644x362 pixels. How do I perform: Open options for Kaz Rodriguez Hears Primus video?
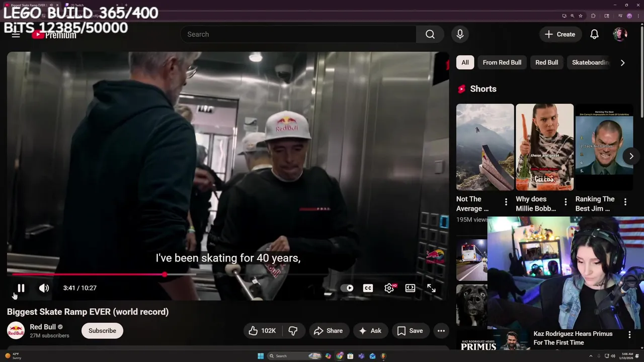[629, 334]
